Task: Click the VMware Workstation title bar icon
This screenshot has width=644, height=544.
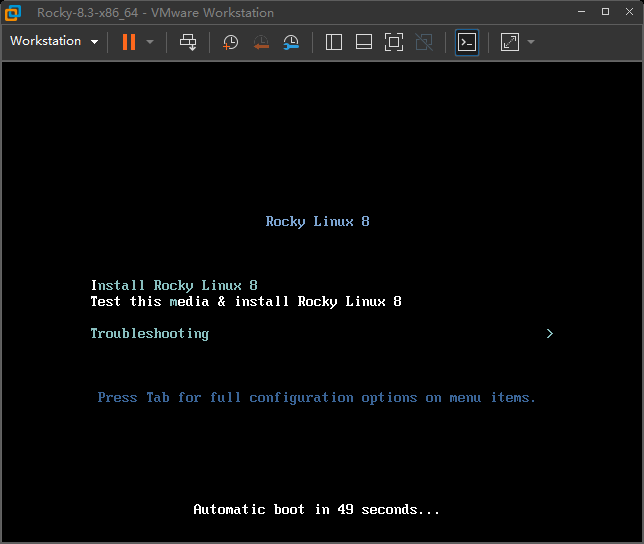Action: point(13,13)
